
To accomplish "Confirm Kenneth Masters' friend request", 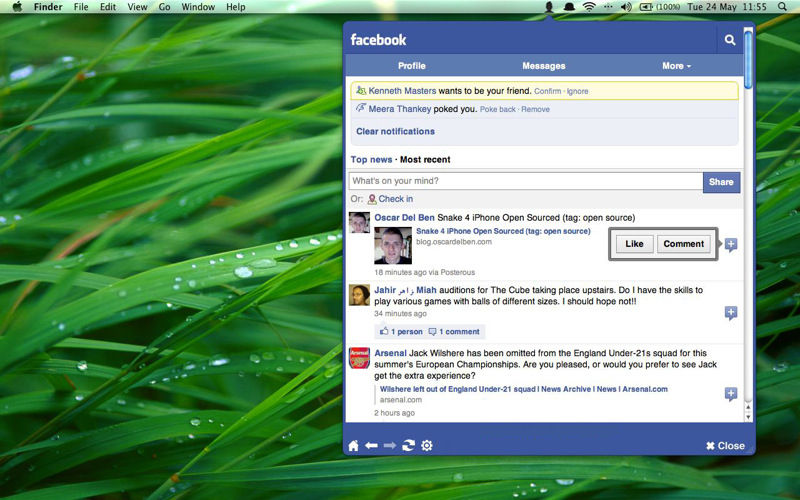I will pyautogui.click(x=547, y=91).
